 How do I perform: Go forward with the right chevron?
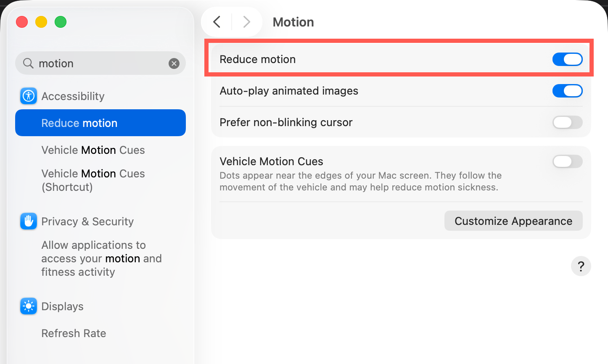tap(247, 22)
